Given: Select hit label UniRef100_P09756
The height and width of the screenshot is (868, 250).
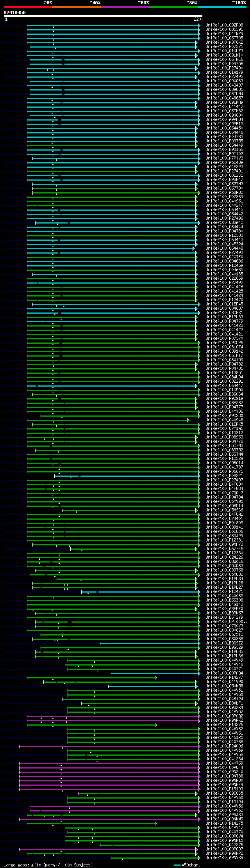Looking at the screenshot, I should (x=224, y=64).
